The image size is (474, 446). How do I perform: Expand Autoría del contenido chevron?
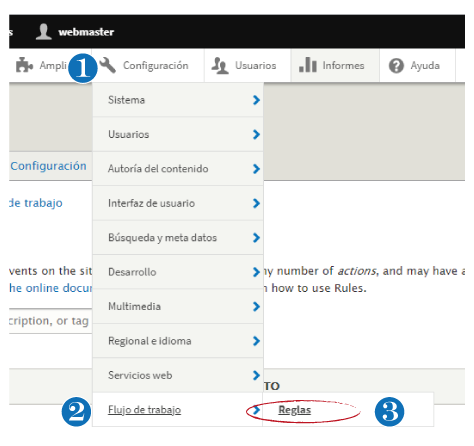[x=256, y=169]
